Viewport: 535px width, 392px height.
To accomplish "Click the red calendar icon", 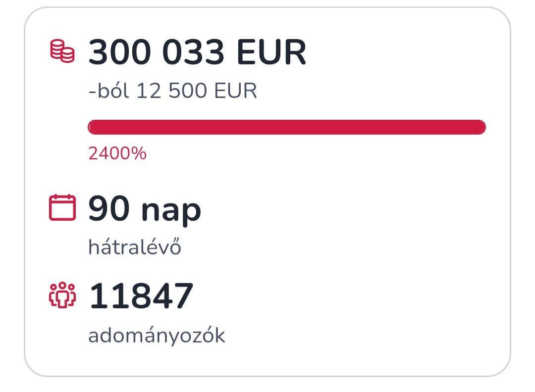I will tap(62, 207).
